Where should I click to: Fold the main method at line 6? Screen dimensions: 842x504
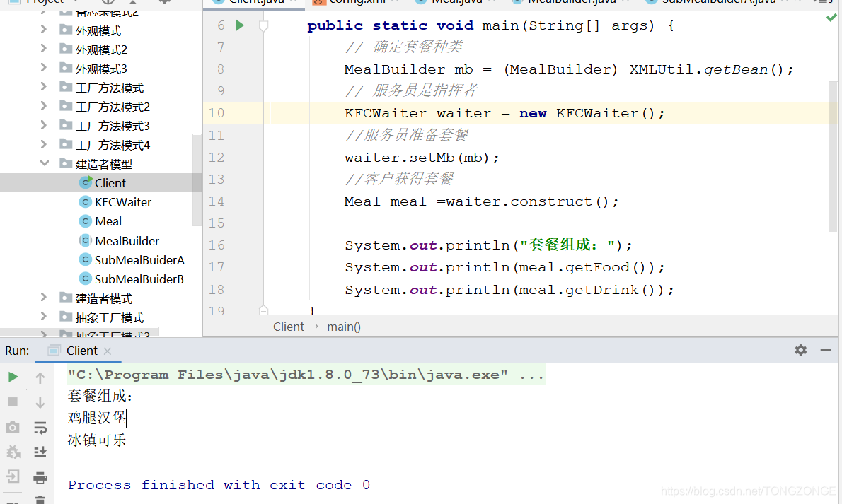[264, 25]
